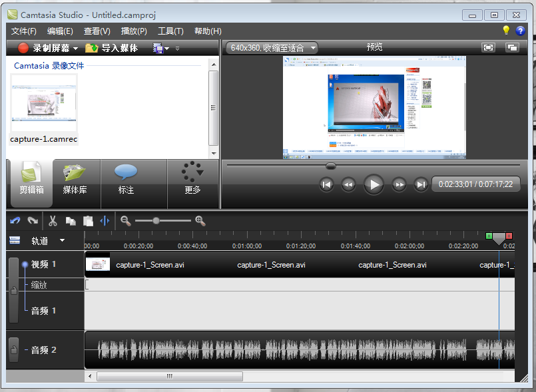Screen dimensions: 536x392
Task: Toggle full screen preview icon
Action: click(488, 47)
